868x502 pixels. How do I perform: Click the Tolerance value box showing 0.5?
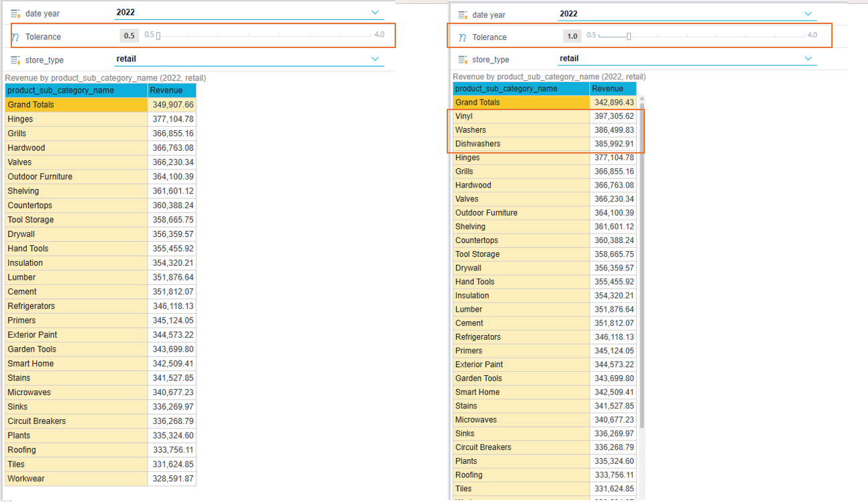[x=130, y=36]
